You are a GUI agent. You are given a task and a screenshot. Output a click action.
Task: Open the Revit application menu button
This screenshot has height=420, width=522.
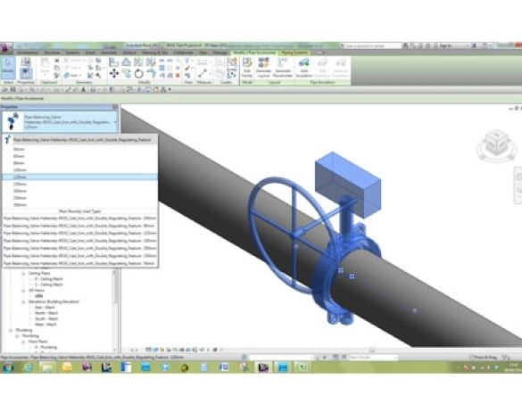coord(6,47)
